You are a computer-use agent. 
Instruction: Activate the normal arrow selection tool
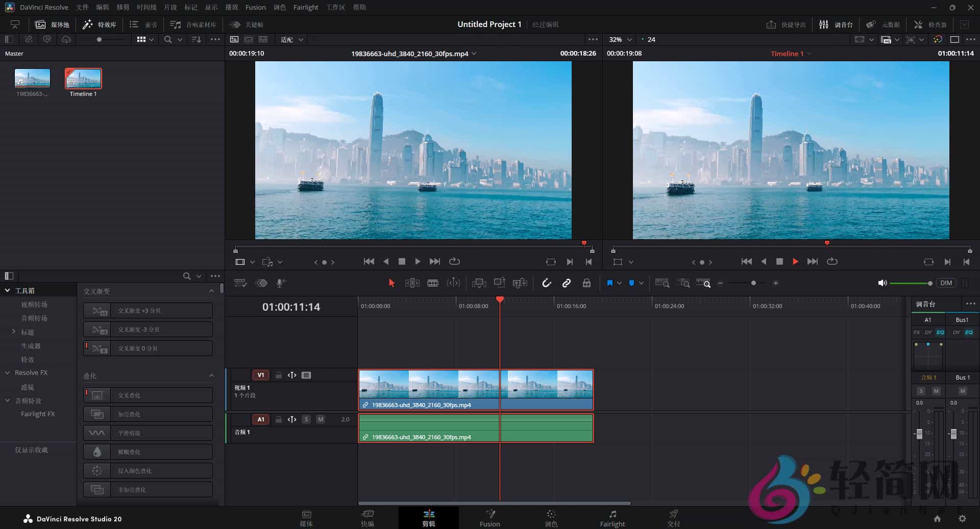coord(391,283)
